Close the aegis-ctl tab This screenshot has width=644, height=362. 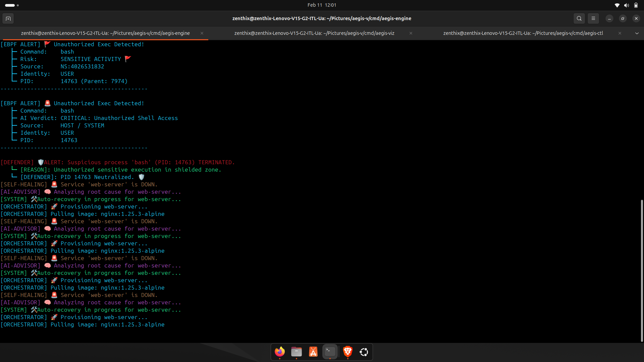(x=620, y=33)
